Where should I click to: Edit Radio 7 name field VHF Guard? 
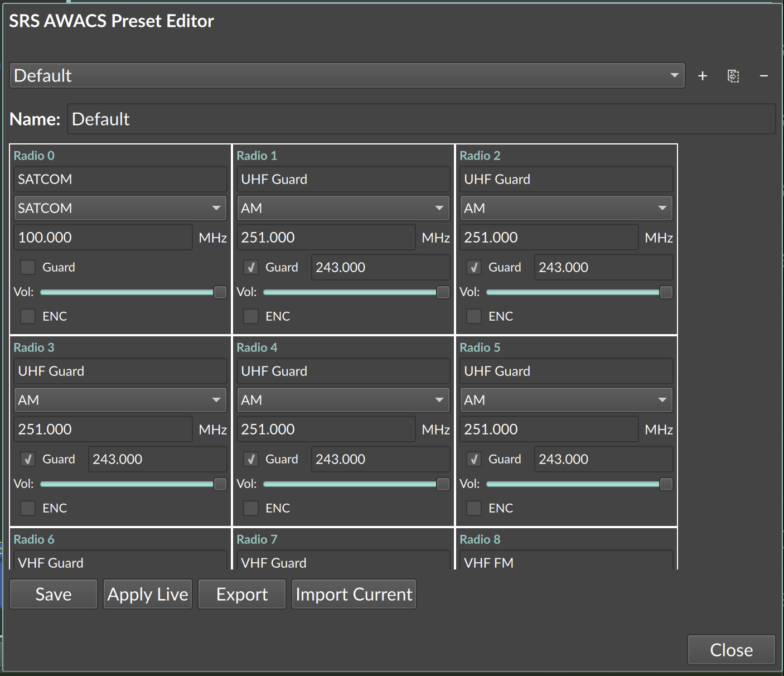pos(343,561)
